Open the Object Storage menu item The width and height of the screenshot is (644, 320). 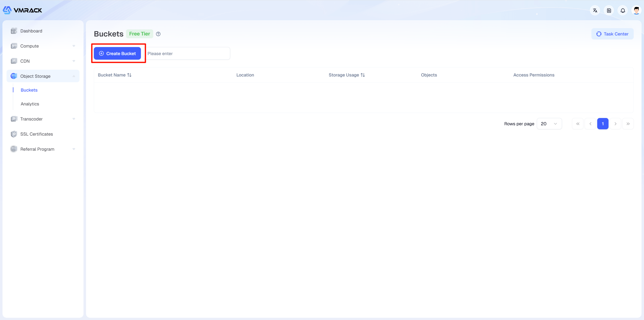(x=43, y=76)
